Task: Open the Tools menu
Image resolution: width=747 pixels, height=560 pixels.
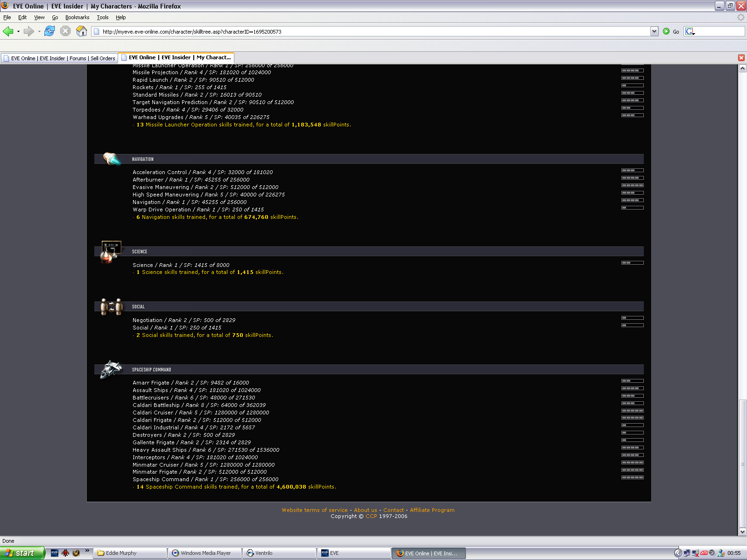Action: point(103,17)
